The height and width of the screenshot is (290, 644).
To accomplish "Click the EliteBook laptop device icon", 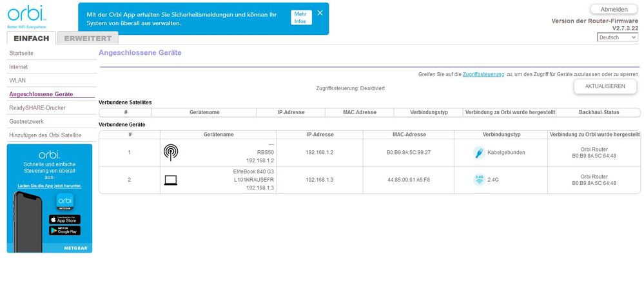I will point(171,180).
